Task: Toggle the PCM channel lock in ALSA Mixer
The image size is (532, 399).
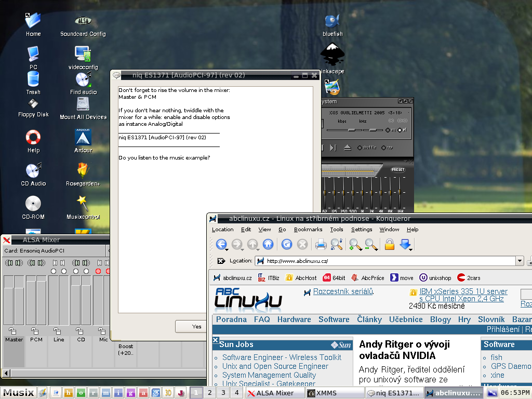Action: (x=35, y=330)
